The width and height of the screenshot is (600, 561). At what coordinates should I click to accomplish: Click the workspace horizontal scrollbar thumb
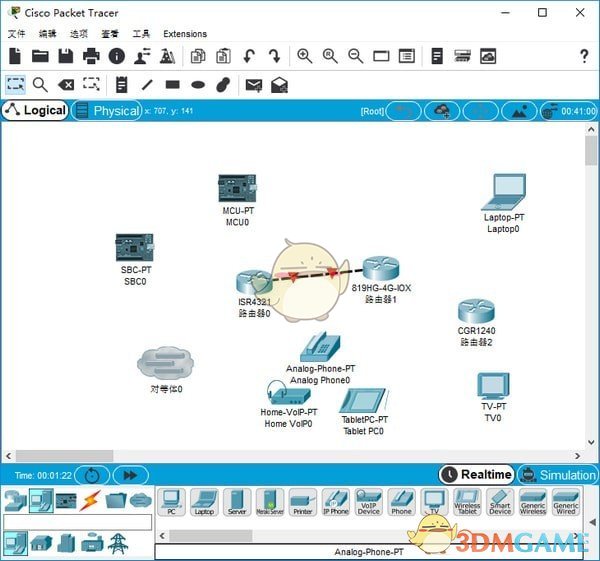64,456
